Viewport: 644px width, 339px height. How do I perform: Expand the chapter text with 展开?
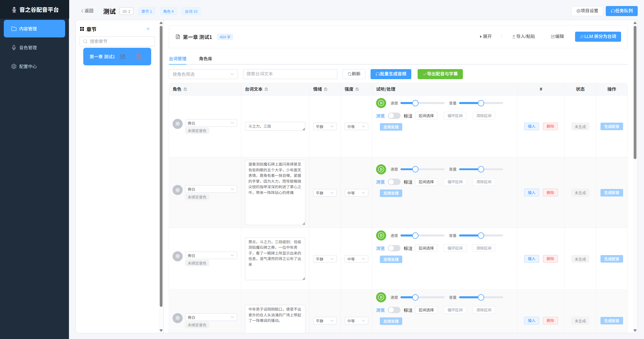(486, 36)
